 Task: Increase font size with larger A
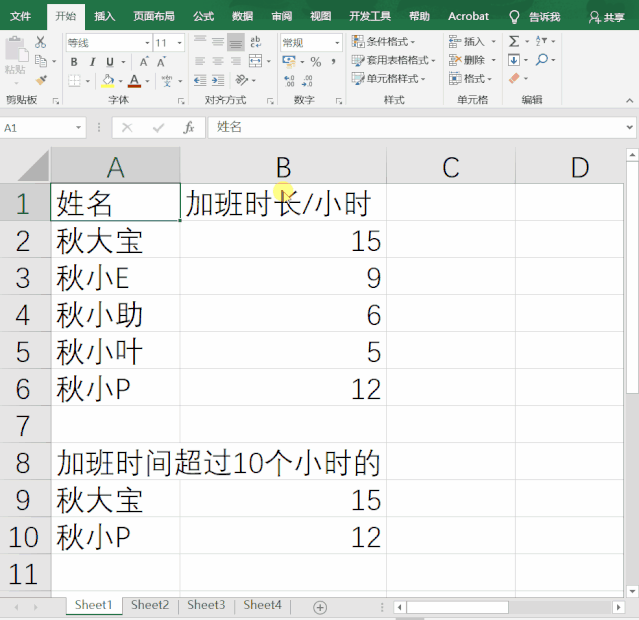(143, 62)
